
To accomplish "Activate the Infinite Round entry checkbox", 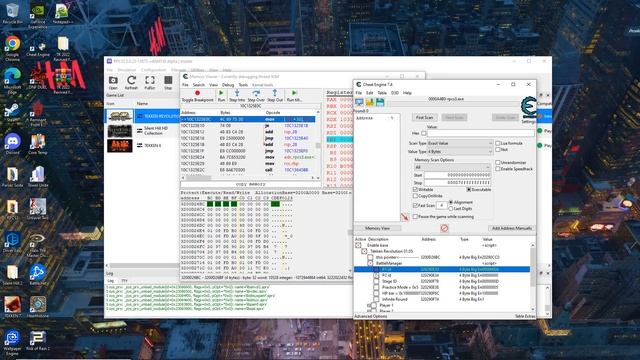I will coord(376,299).
